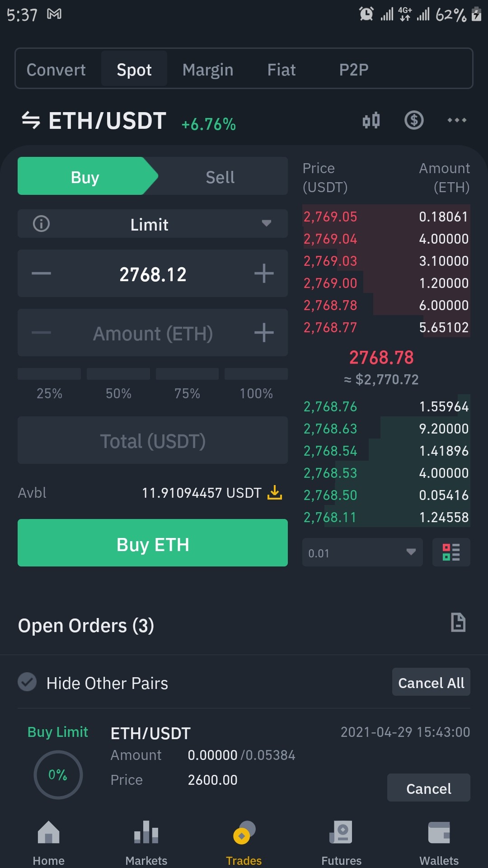488x868 pixels.
Task: Cancel all open orders
Action: (x=431, y=682)
